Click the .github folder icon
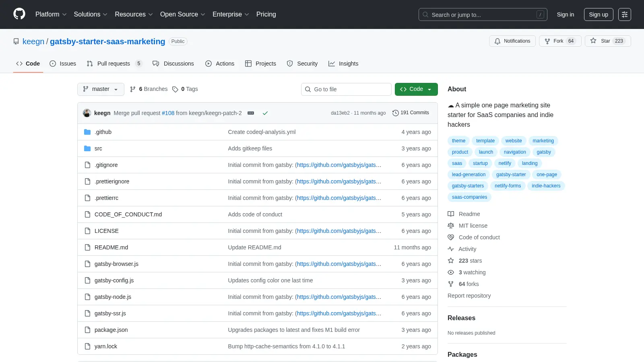The image size is (644, 362). coord(87,132)
